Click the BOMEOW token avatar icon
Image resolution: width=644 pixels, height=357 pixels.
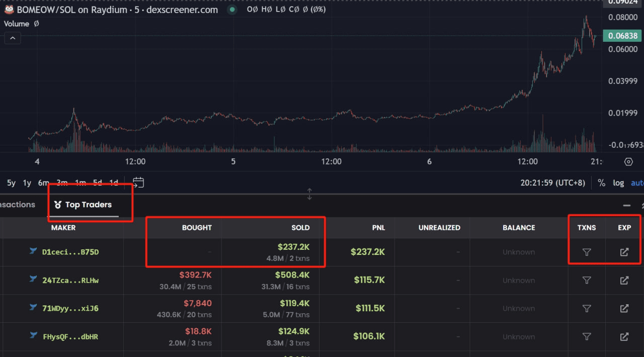click(9, 10)
